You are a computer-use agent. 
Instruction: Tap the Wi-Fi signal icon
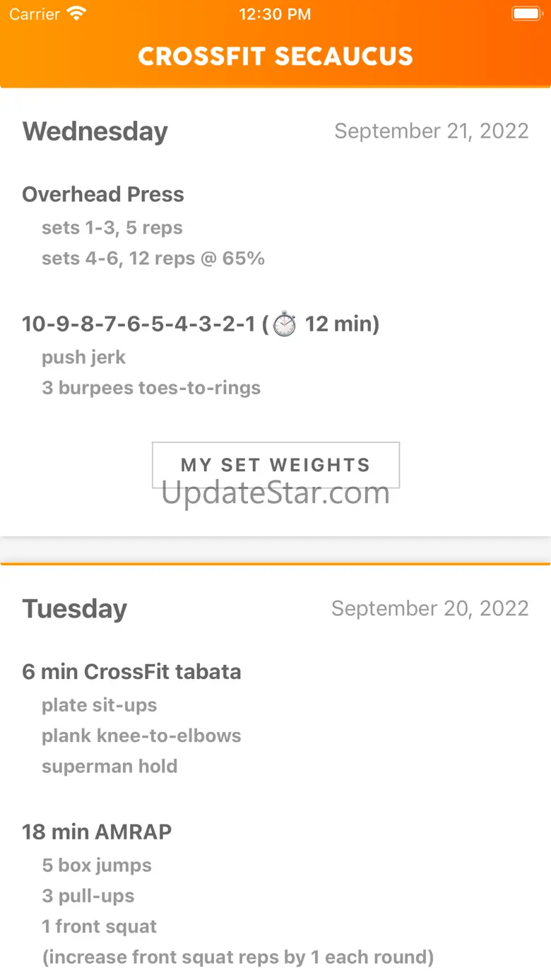coord(77,14)
